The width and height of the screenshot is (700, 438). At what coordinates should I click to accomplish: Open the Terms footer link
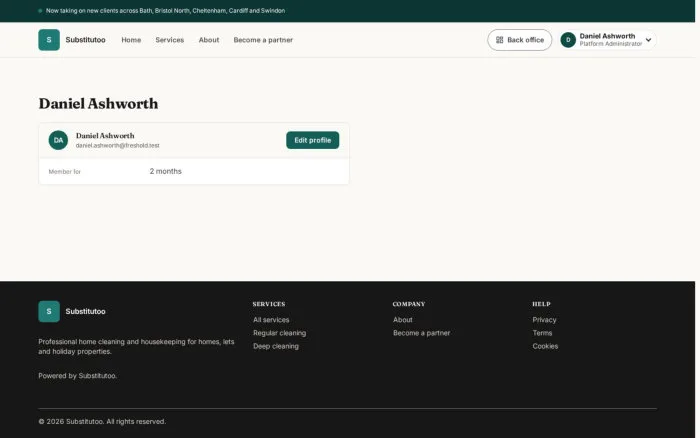[542, 333]
